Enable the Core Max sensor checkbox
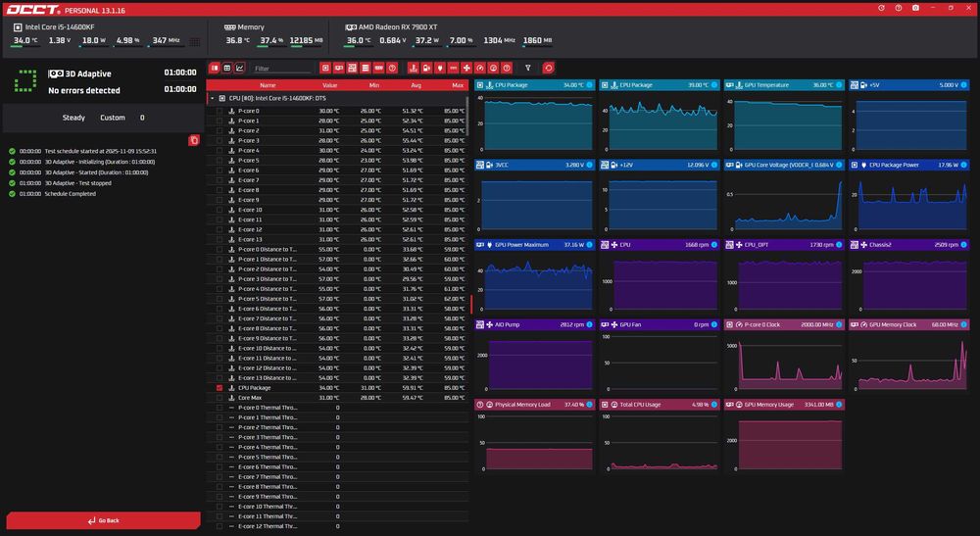The image size is (980, 536). click(220, 398)
